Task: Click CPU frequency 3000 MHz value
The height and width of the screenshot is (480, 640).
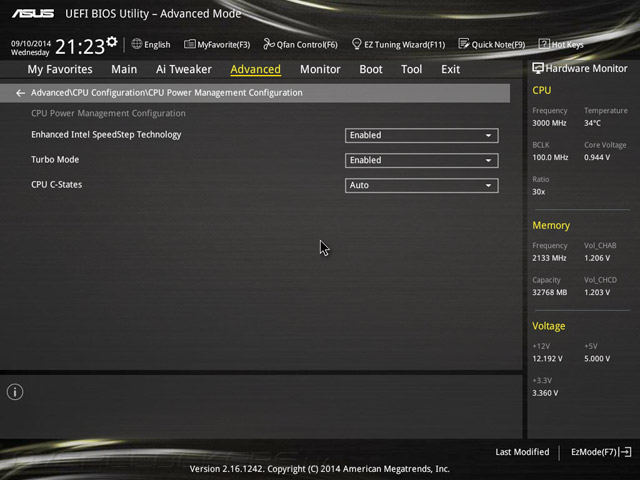Action: (549, 123)
